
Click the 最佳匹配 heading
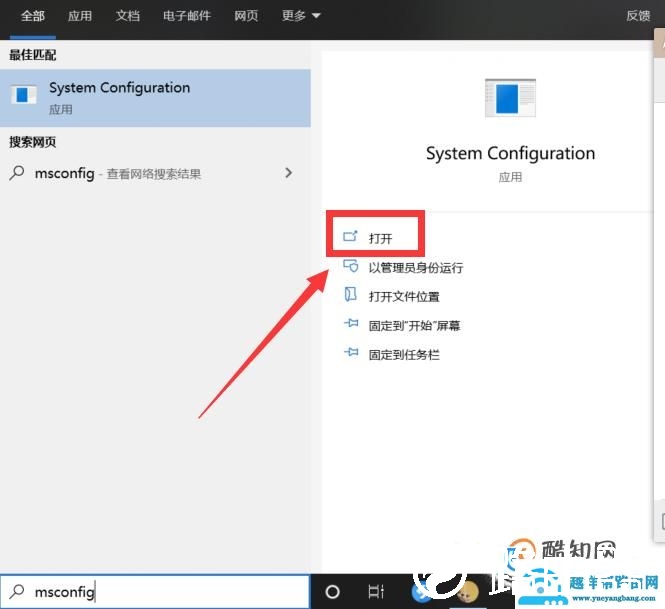[33, 55]
